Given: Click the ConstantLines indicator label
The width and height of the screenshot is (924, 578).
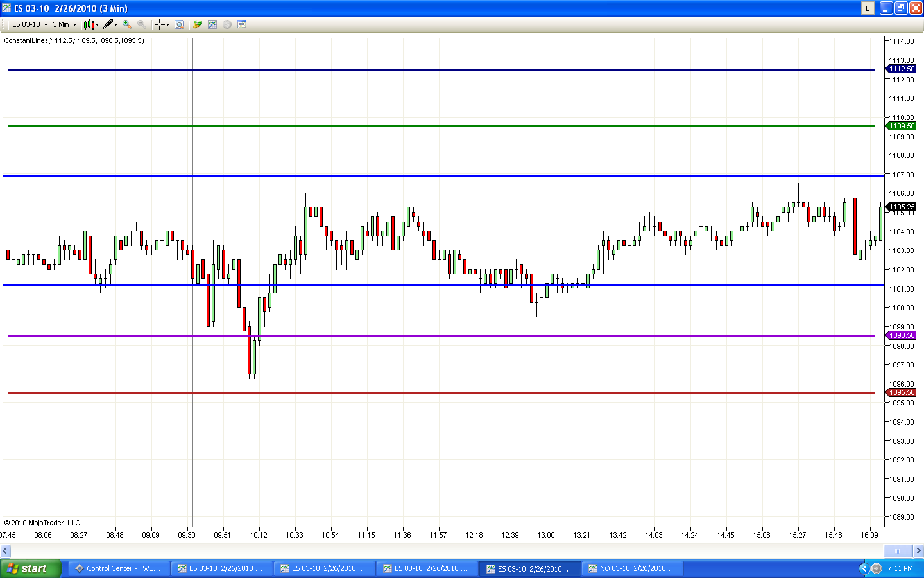Looking at the screenshot, I should 74,40.
